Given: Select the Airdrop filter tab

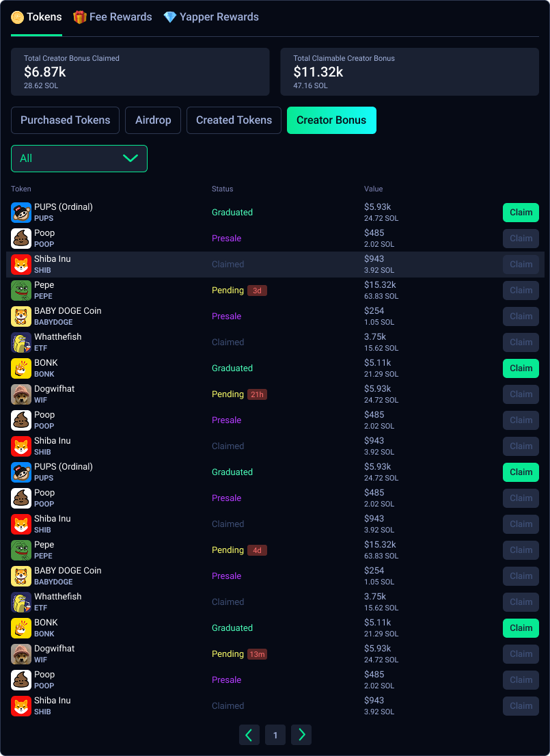Looking at the screenshot, I should (153, 120).
